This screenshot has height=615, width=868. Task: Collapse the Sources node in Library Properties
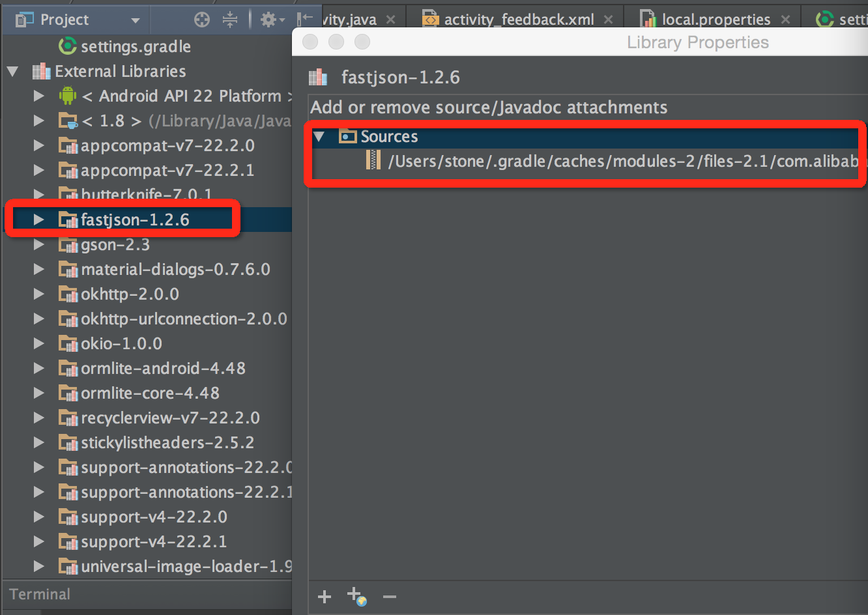(x=319, y=136)
